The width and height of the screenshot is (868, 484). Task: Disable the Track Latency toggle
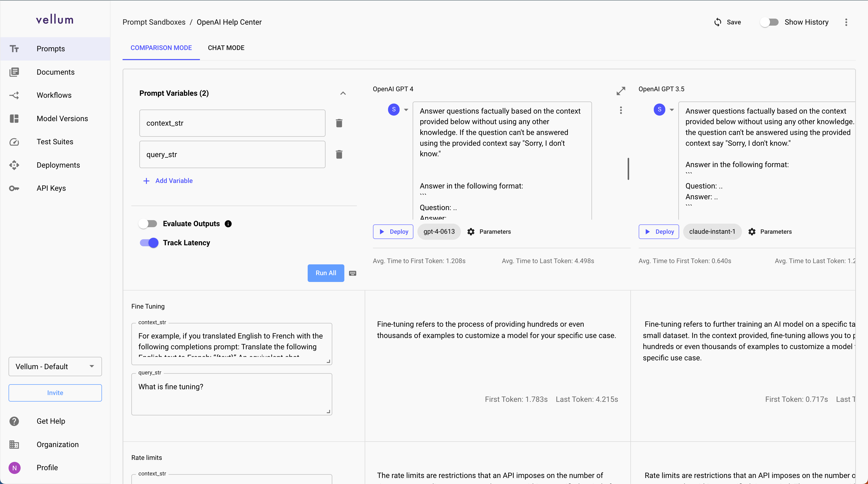click(x=149, y=243)
